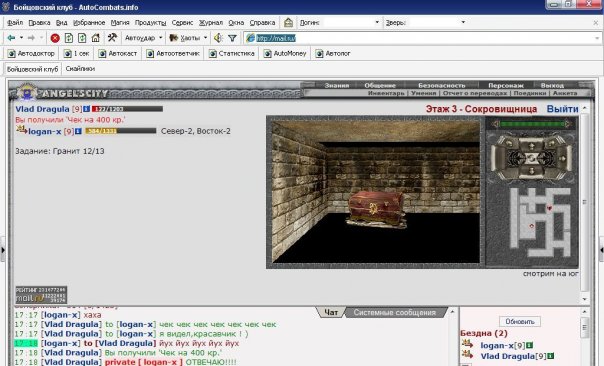Viewport: 604px width, 366px height.
Task: Click the Обновить button in player list
Action: click(x=520, y=321)
